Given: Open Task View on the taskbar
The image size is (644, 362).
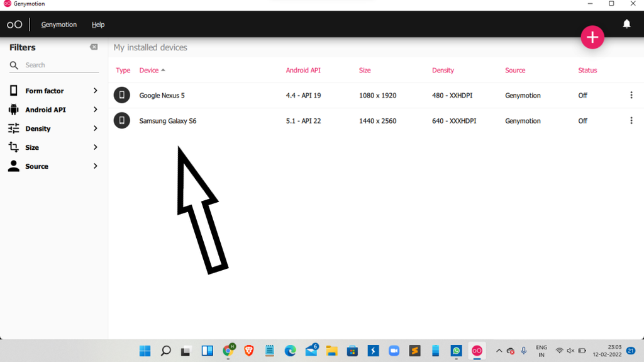Looking at the screenshot, I should click(186, 351).
